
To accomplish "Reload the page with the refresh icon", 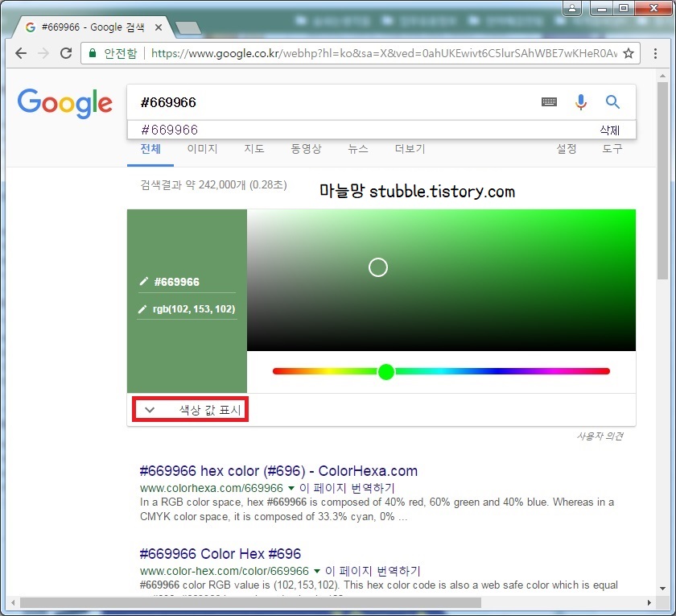I will click(66, 53).
